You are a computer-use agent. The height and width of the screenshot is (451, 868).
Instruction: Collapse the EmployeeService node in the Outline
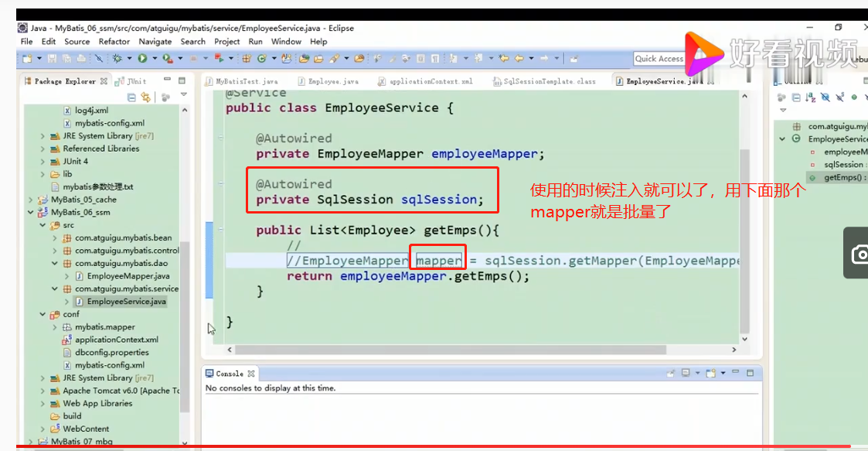coord(781,138)
